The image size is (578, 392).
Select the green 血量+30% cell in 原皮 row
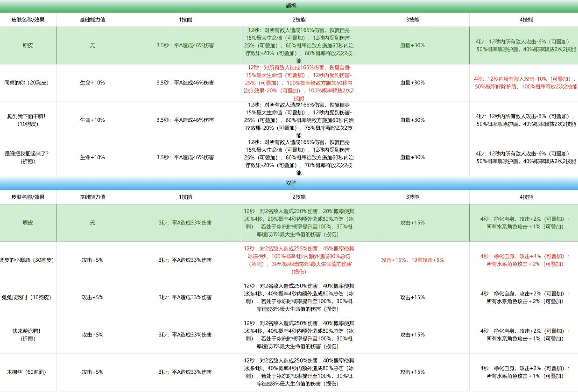click(x=412, y=45)
